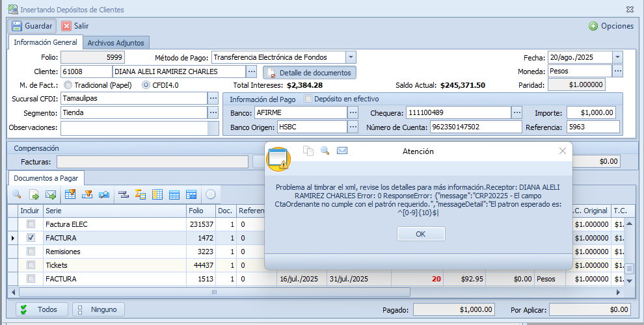This screenshot has width=644, height=325.
Task: Close the Atención dialog with X
Action: coord(563,151)
